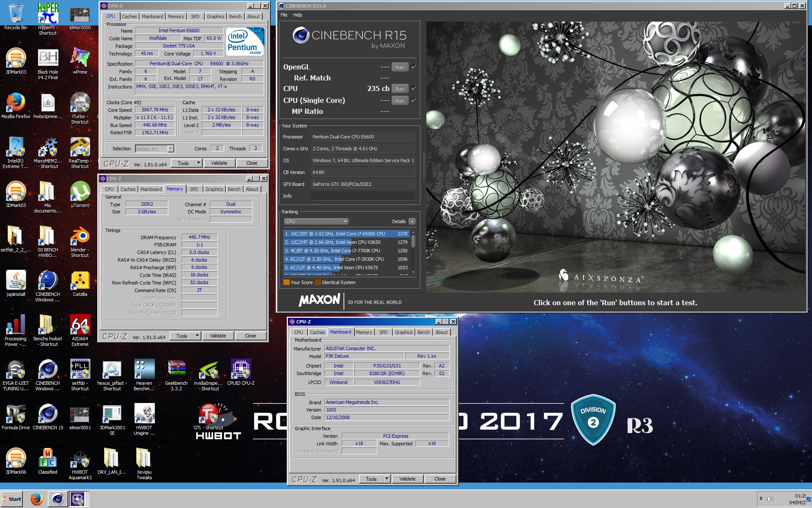
Task: Click Tools button in CPU-Z Memory window
Action: tap(182, 336)
